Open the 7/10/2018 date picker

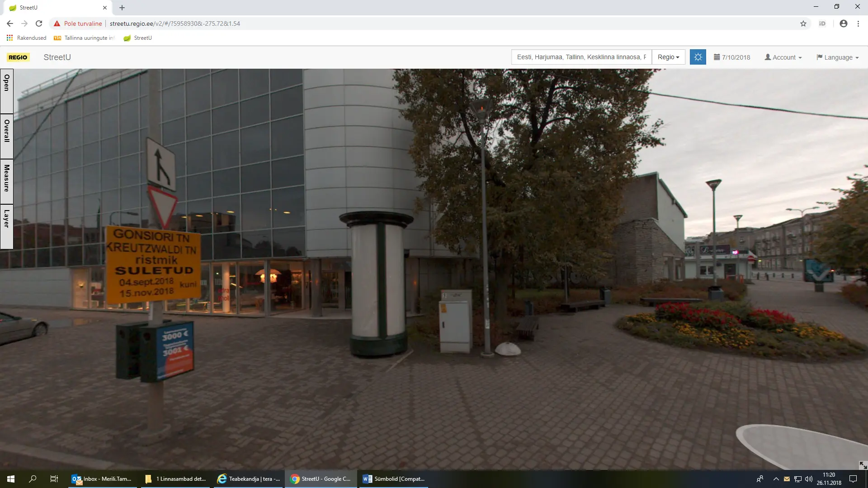tap(732, 57)
